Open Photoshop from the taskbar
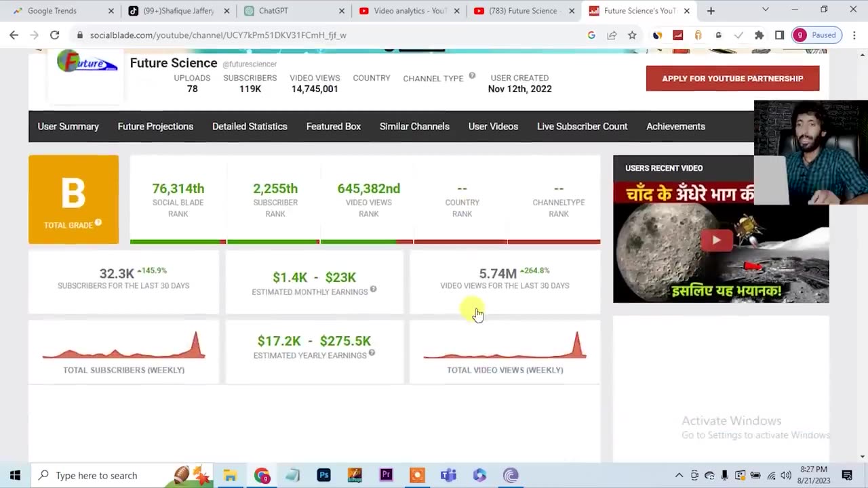This screenshot has height=488, width=868. 324,475
